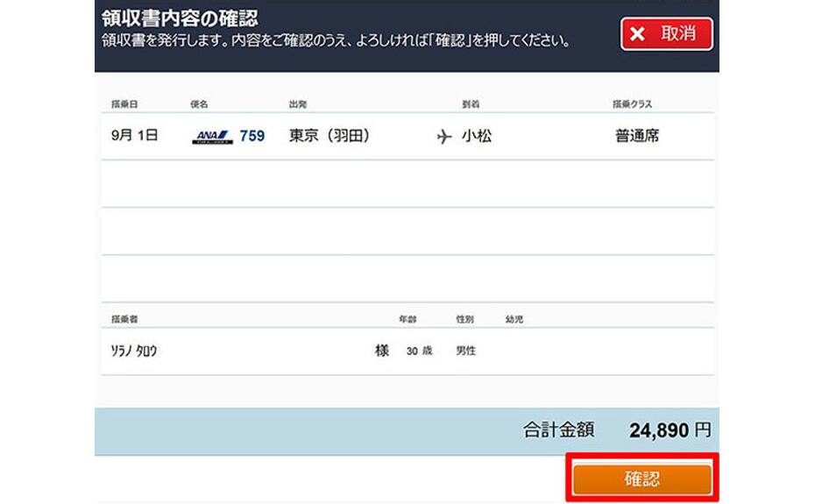
Task: Click the X icon on cancel button
Action: coord(638,34)
